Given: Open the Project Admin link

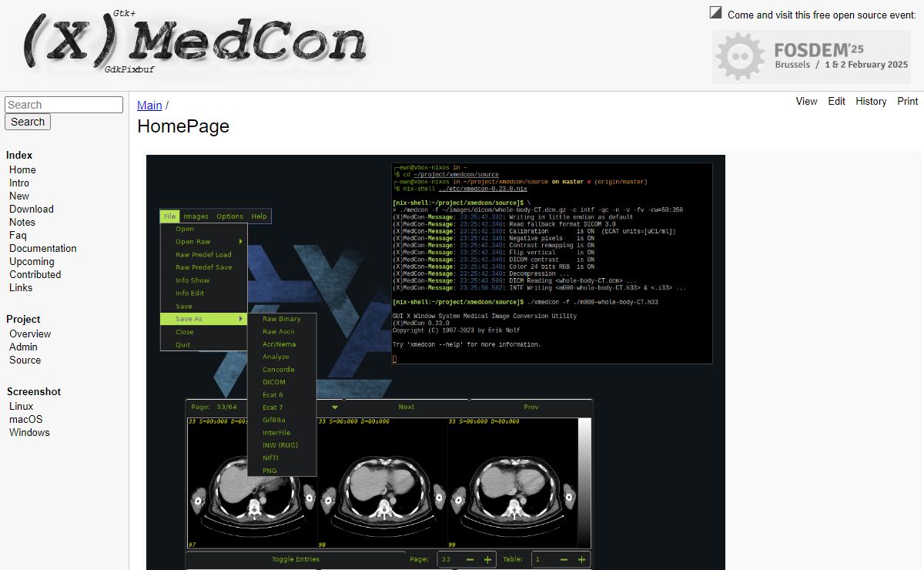Looking at the screenshot, I should pyautogui.click(x=23, y=347).
